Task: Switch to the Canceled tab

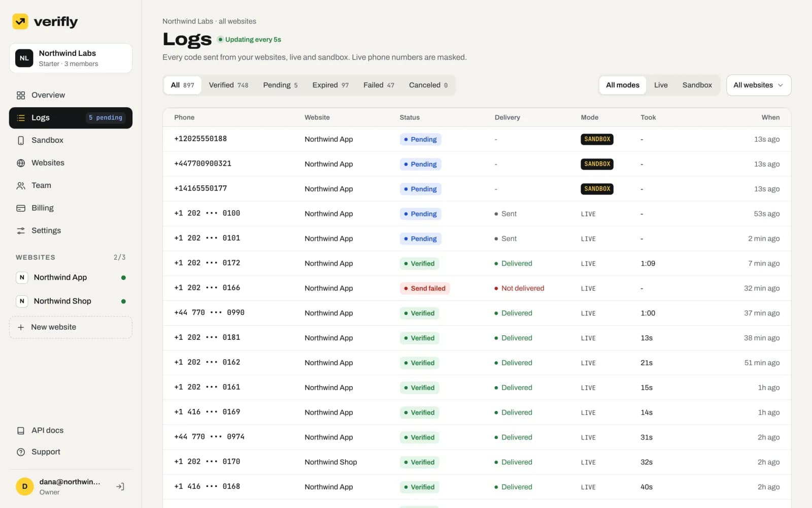Action: [x=428, y=85]
